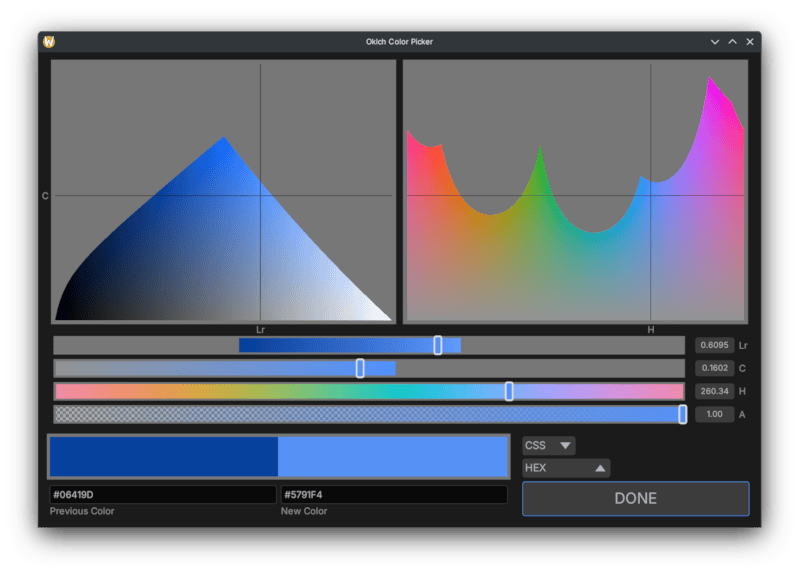Image resolution: width=800 pixels, height=573 pixels.
Task: Select the Lr value field showing 0.6095
Action: [x=714, y=345]
